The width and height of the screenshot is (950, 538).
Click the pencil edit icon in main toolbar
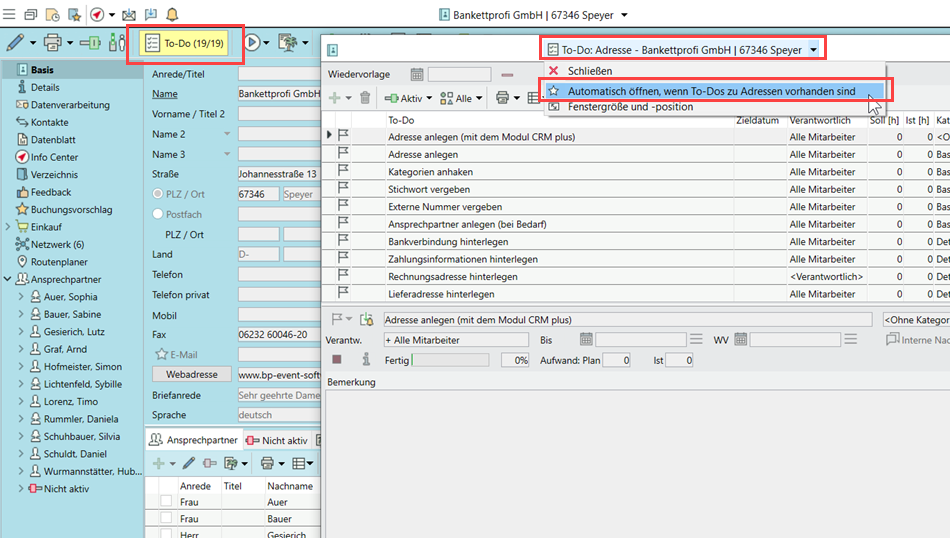tap(15, 43)
